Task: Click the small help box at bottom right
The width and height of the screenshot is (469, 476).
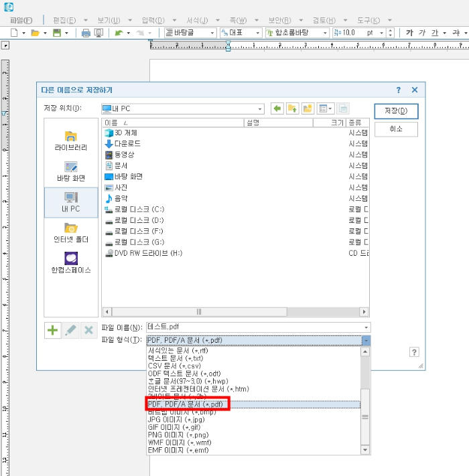Action: (414, 352)
